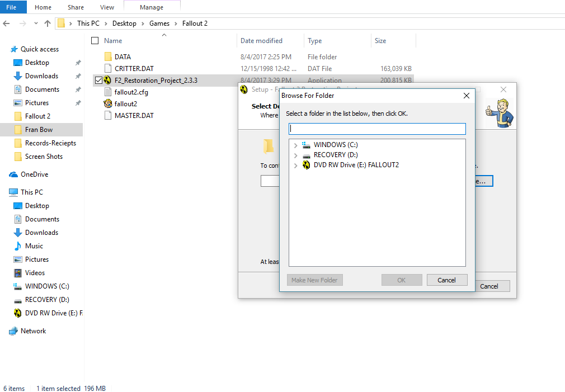Screen dimensions: 565x392
Task: Sort files by the Size column
Action: point(380,41)
